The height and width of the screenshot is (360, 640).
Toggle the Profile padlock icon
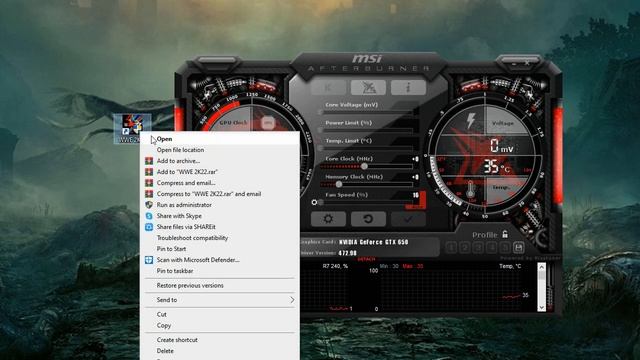505,234
